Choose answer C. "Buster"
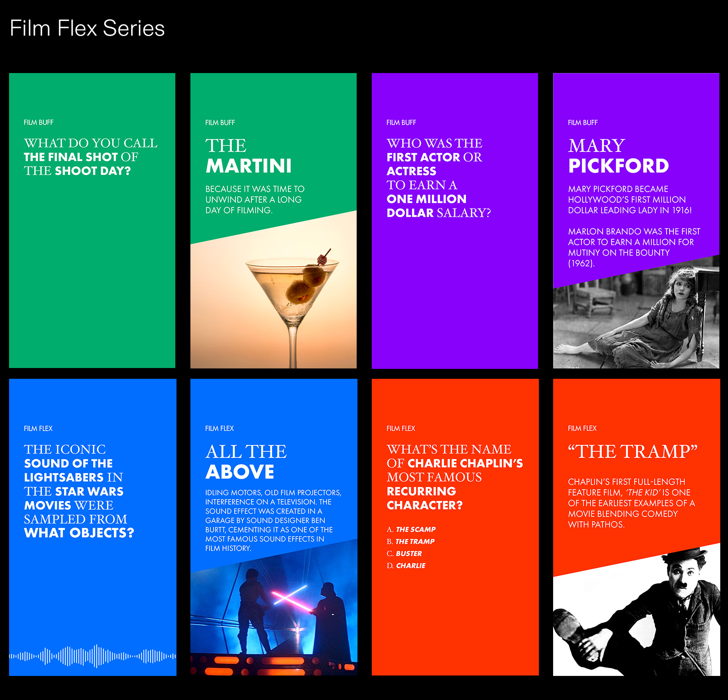The width and height of the screenshot is (728, 700). tap(404, 554)
